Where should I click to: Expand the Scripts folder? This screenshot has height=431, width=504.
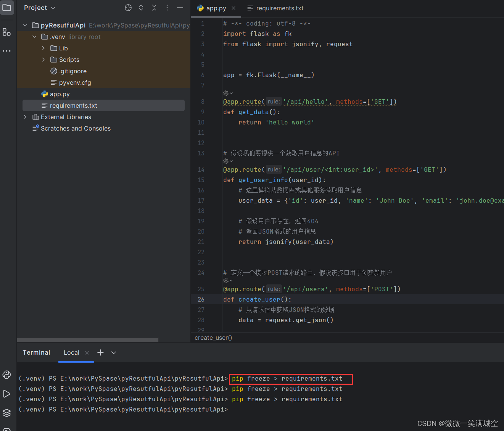click(x=43, y=60)
